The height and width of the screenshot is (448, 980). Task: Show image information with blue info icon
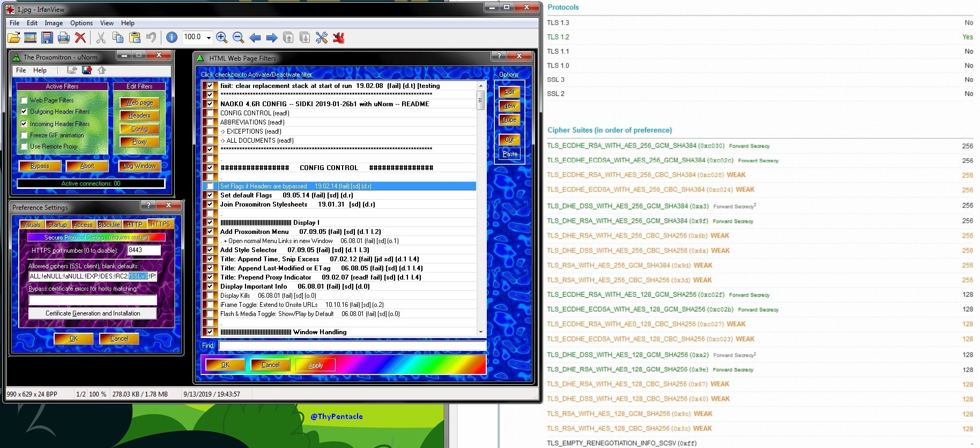(x=172, y=38)
